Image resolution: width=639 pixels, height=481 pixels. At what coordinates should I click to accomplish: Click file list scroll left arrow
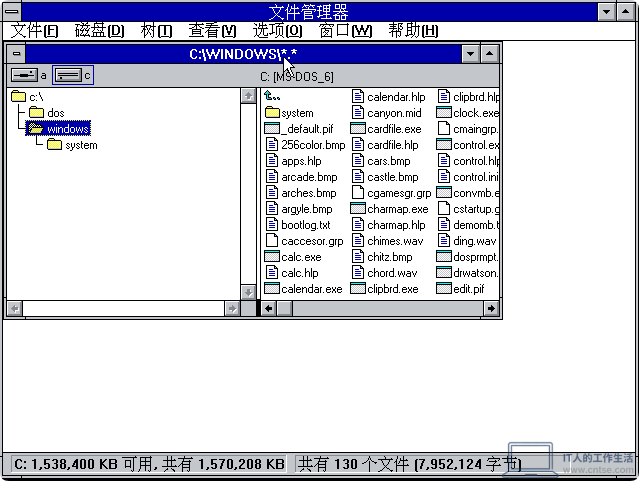pos(268,309)
